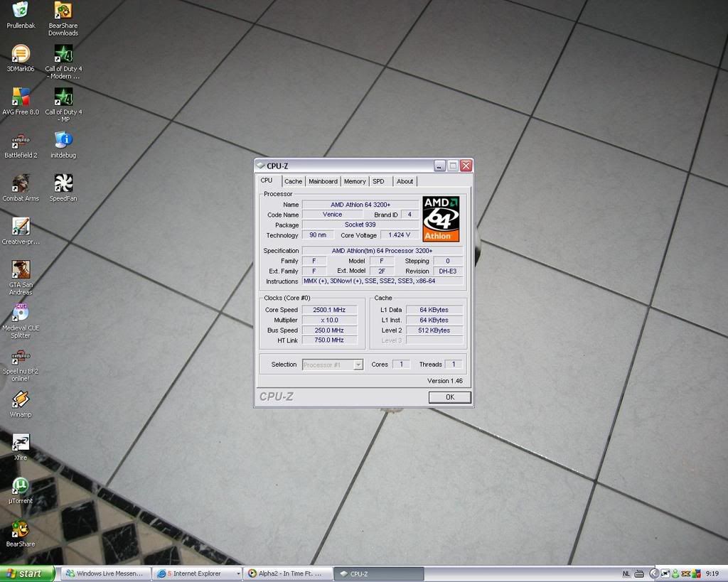This screenshot has width=728, height=582.
Task: Click the Version 1.46 label
Action: [x=445, y=381]
